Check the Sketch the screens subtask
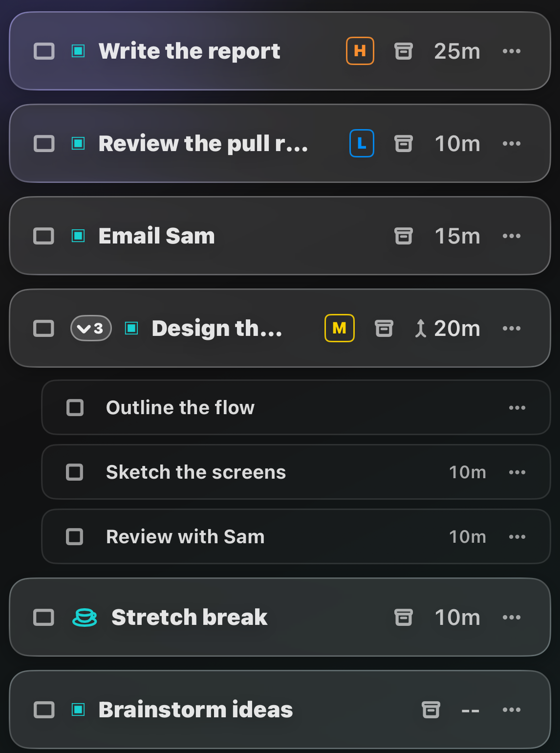 tap(75, 472)
